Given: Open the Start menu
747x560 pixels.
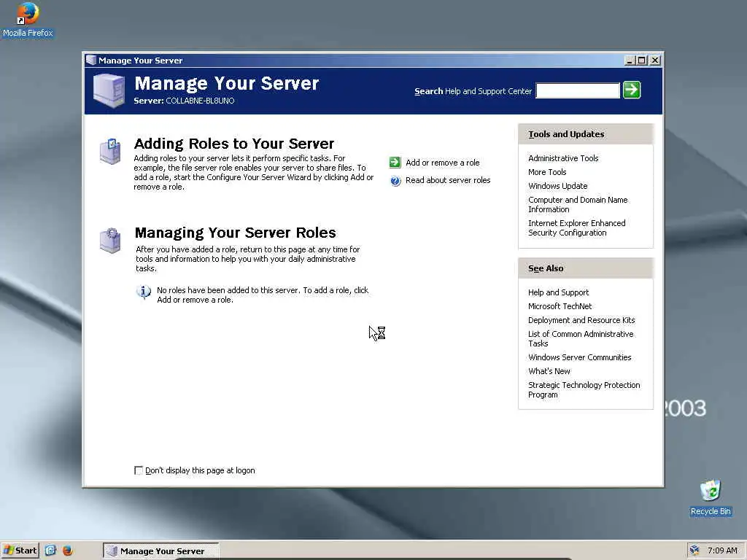Looking at the screenshot, I should click(x=20, y=551).
